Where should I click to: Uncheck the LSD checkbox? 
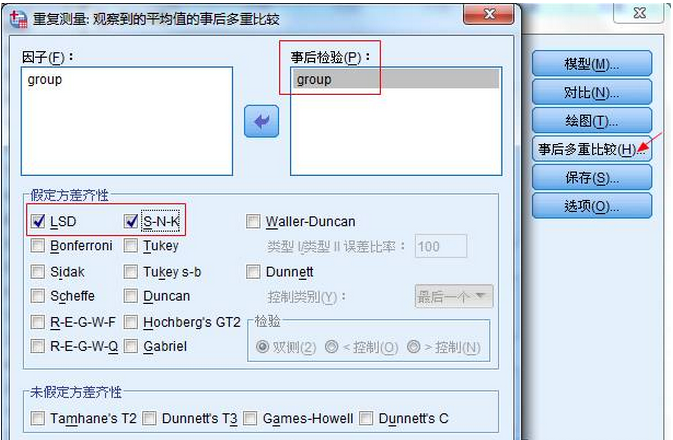point(38,221)
